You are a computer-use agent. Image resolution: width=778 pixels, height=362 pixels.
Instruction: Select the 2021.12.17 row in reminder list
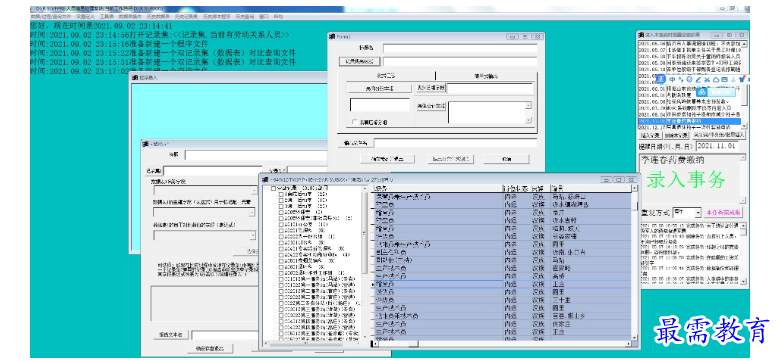tap(689, 127)
